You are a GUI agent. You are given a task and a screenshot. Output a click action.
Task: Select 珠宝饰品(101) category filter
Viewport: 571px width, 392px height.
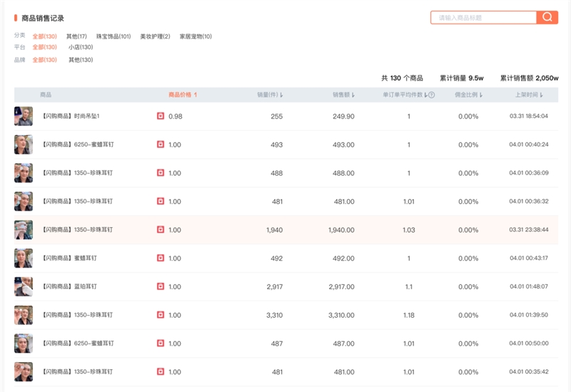[113, 36]
